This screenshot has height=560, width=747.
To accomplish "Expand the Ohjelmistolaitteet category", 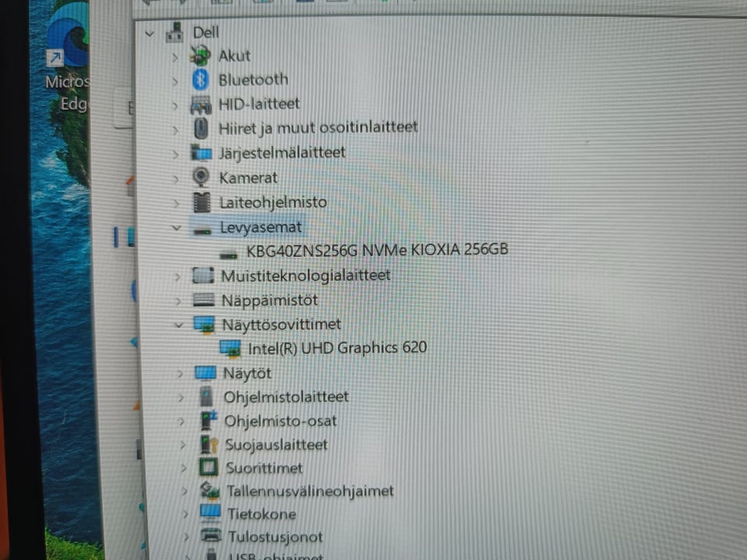I will [181, 397].
